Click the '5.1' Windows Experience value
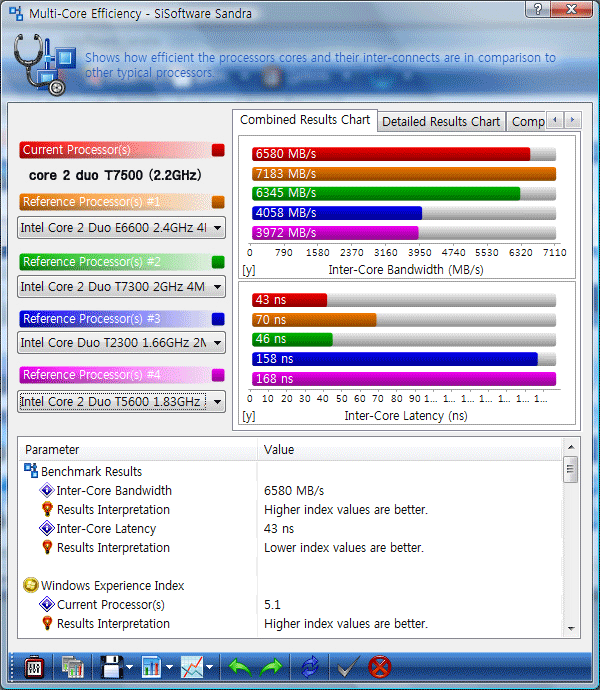The height and width of the screenshot is (690, 600). 272,605
